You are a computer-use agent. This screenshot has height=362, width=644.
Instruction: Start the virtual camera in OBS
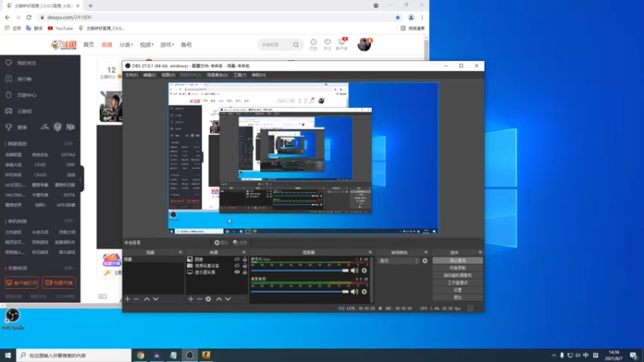pyautogui.click(x=457, y=275)
